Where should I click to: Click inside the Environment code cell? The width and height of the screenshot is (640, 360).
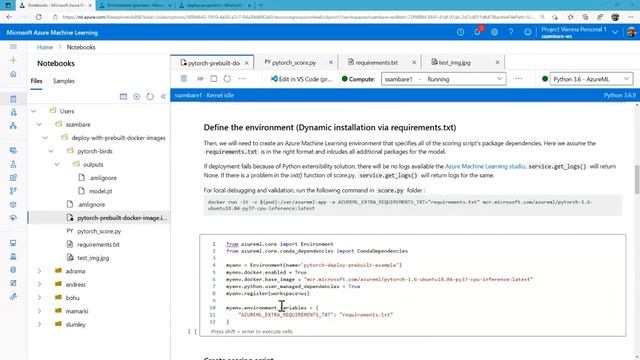click(413, 285)
